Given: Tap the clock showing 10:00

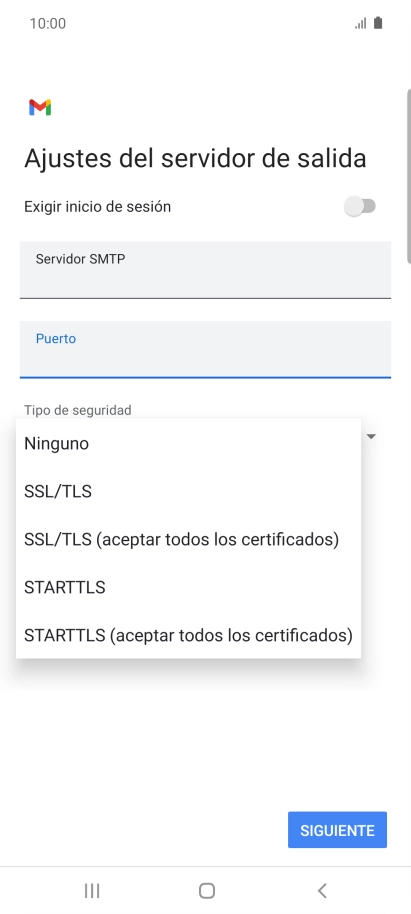Looking at the screenshot, I should tap(48, 23).
